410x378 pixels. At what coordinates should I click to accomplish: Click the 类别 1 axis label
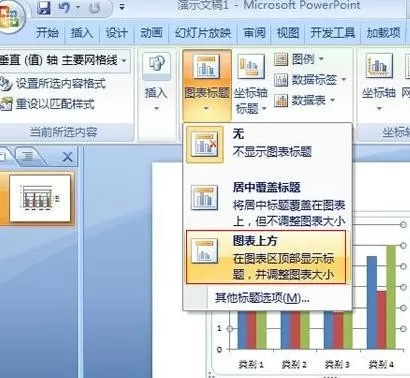(x=251, y=364)
